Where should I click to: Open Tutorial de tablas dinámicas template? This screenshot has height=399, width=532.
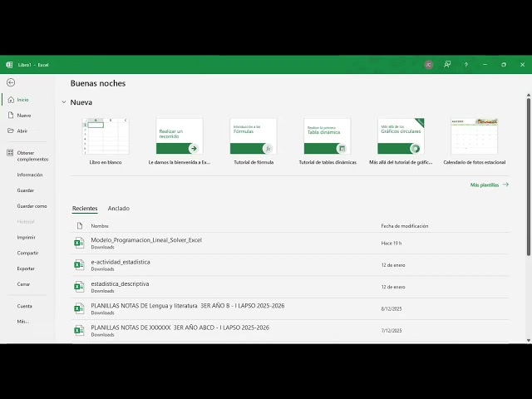click(x=328, y=141)
